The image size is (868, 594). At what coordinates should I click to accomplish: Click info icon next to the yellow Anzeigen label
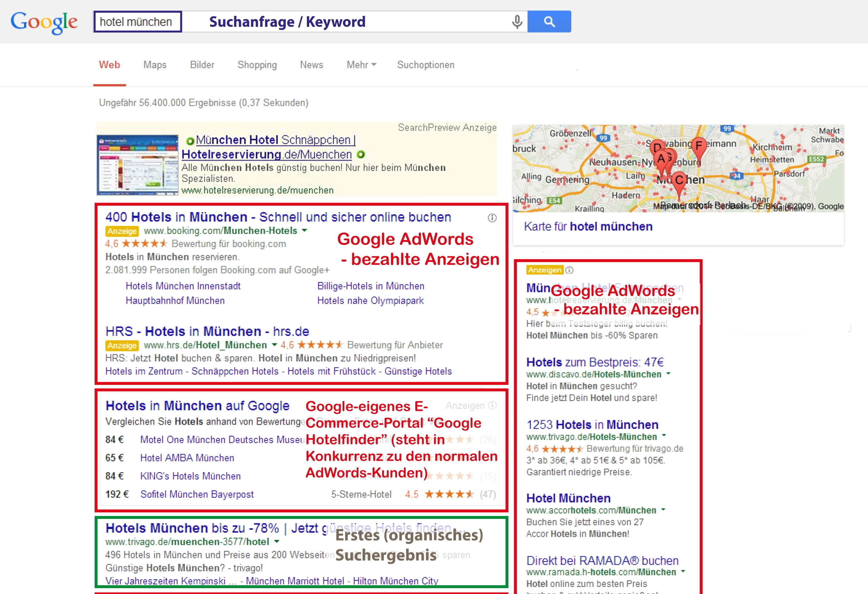(569, 270)
